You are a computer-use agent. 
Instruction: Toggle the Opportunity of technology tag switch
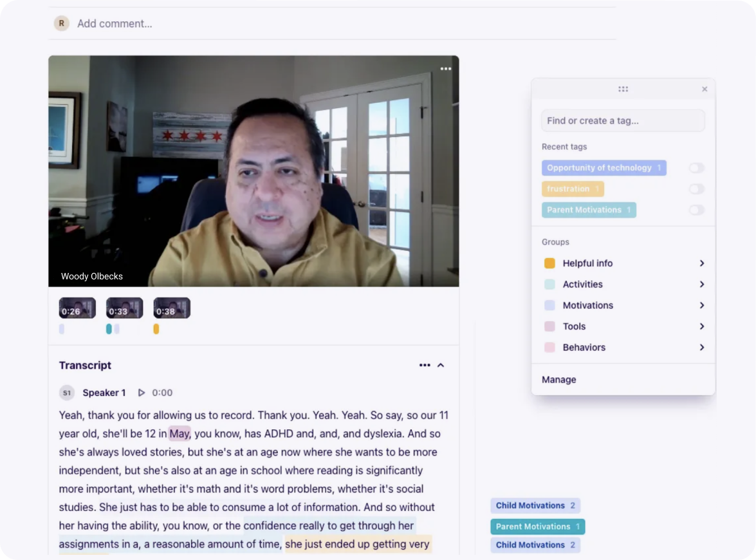[x=696, y=168]
